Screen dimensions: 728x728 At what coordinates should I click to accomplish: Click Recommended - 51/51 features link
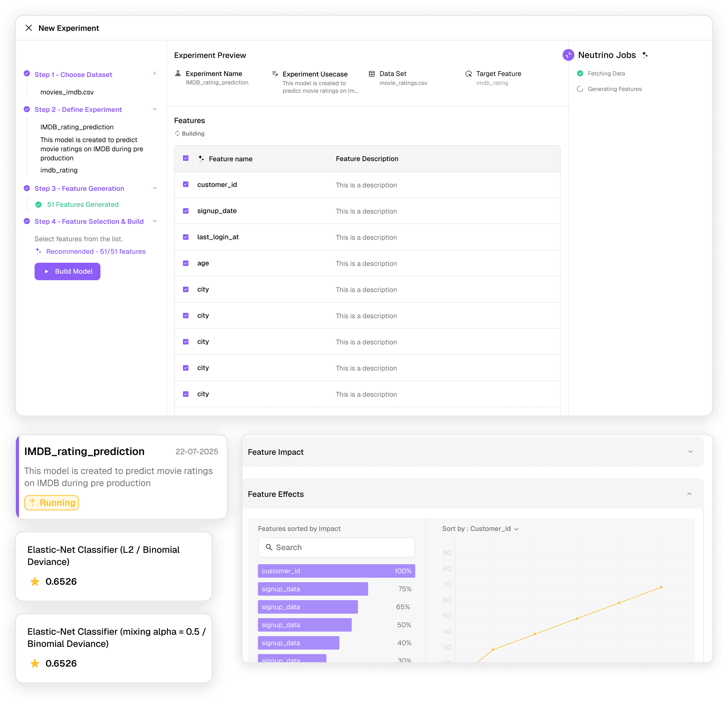pos(96,251)
